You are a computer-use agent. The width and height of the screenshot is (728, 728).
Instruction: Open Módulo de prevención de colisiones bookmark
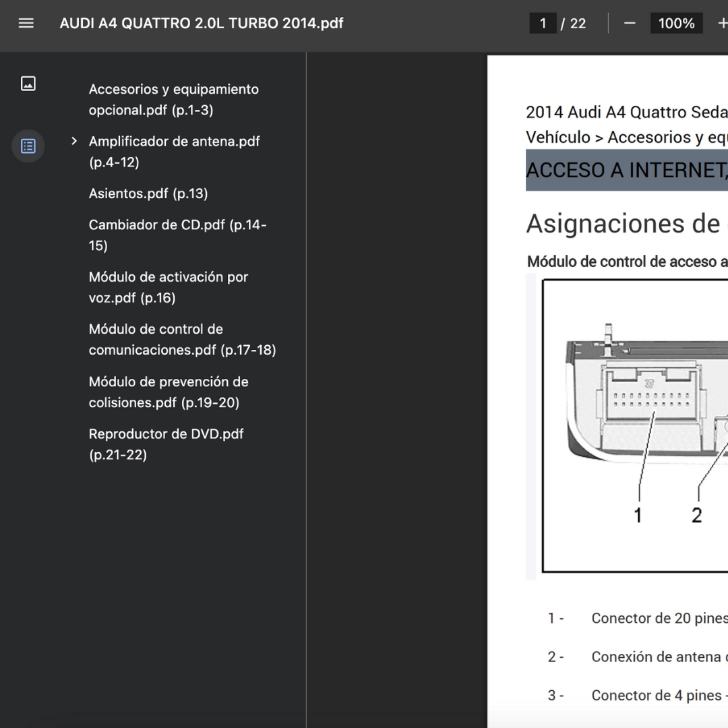(x=168, y=392)
